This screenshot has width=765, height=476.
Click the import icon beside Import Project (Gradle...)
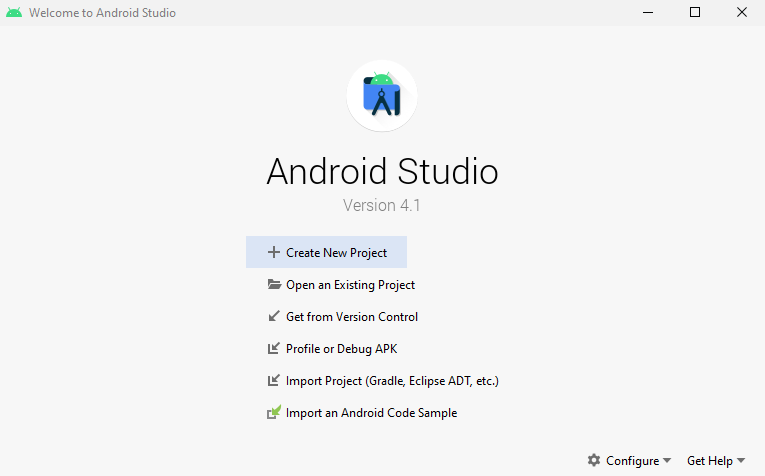coord(274,380)
